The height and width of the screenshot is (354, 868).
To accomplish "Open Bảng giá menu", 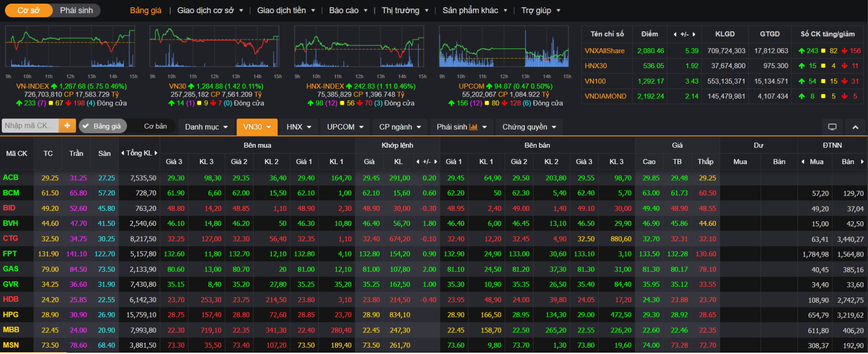I will (x=146, y=10).
